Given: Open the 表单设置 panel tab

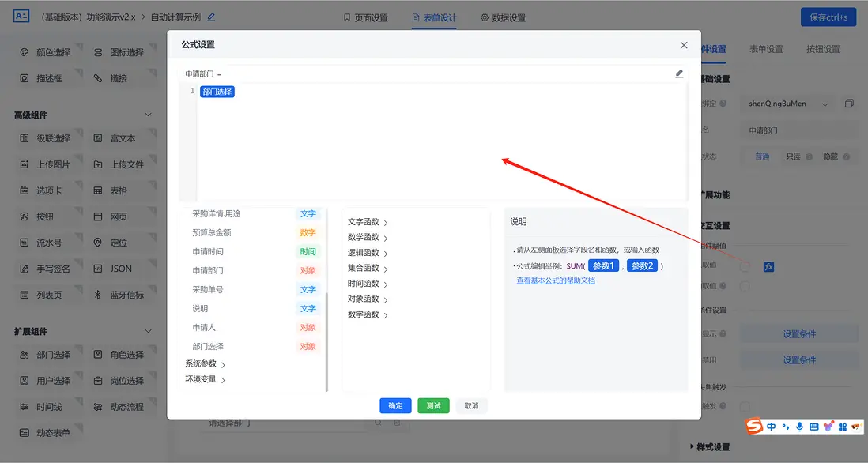Looking at the screenshot, I should [x=766, y=49].
